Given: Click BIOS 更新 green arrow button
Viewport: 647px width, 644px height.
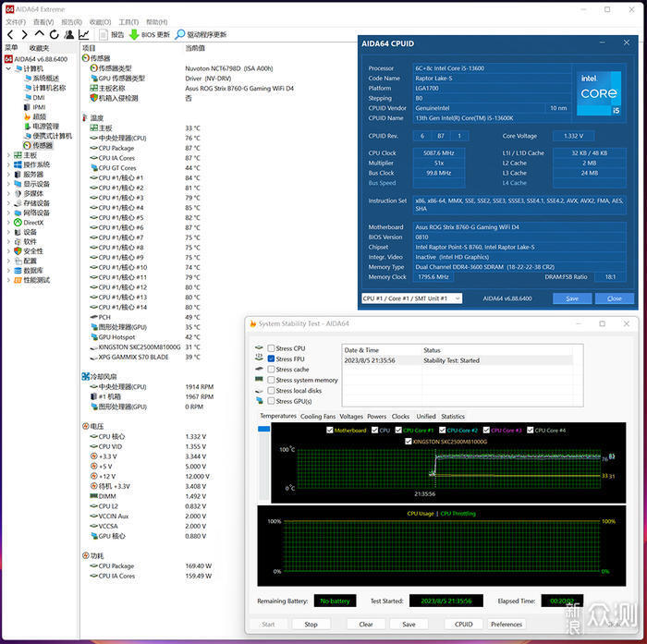Looking at the screenshot, I should (x=150, y=35).
